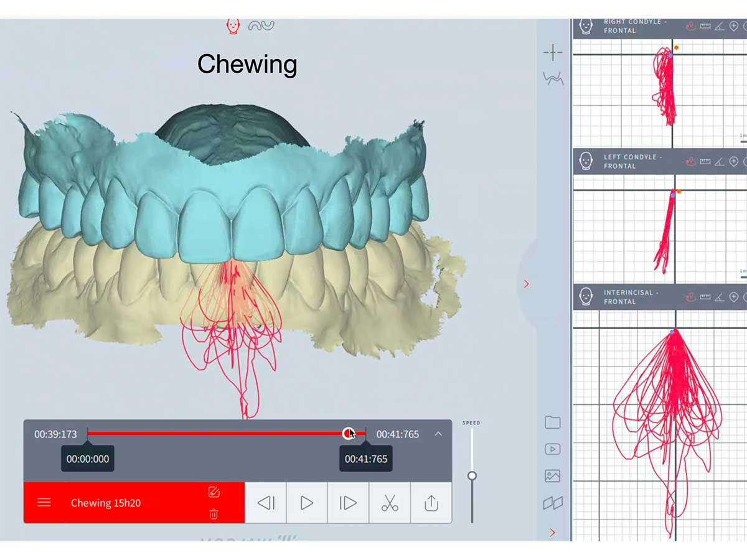The image size is (747, 560).
Task: Toggle the dental arch view icon at top
Action: [261, 26]
